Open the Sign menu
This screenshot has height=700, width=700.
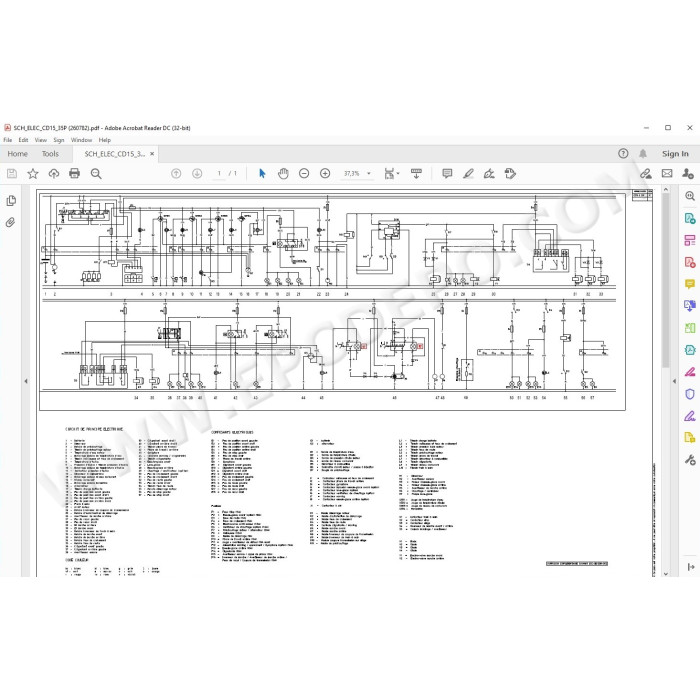58,140
